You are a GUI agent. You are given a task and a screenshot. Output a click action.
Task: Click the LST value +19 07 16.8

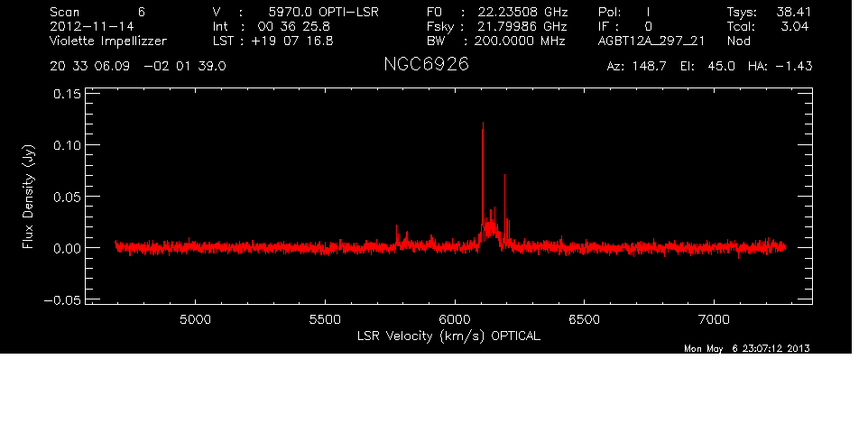pyautogui.click(x=292, y=41)
